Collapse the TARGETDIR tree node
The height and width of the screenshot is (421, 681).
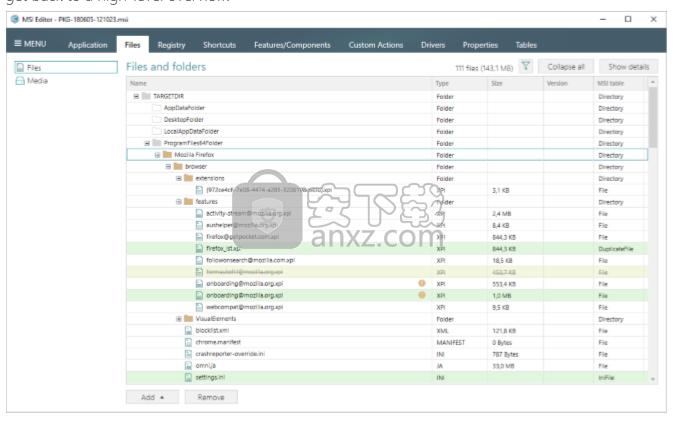pos(136,96)
